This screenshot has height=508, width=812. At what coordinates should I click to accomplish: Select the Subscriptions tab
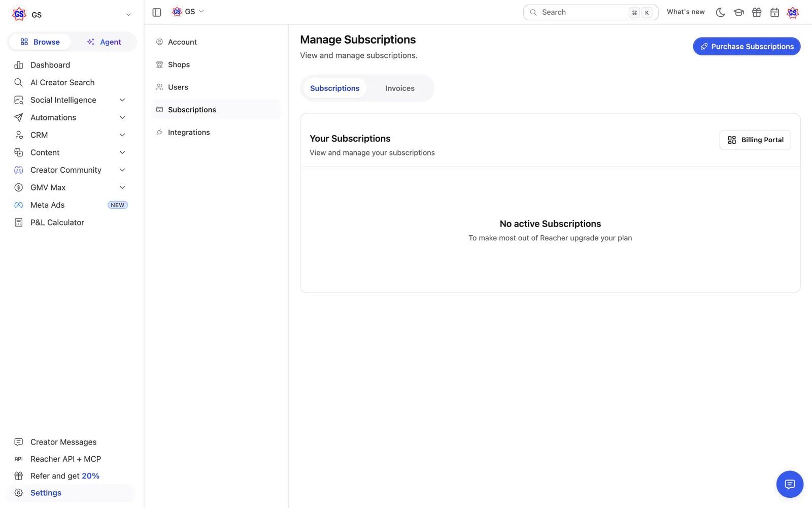[334, 88]
